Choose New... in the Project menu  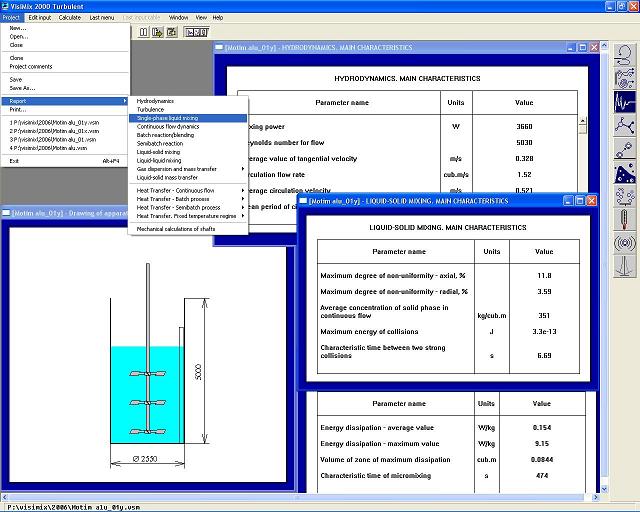[x=65, y=28]
